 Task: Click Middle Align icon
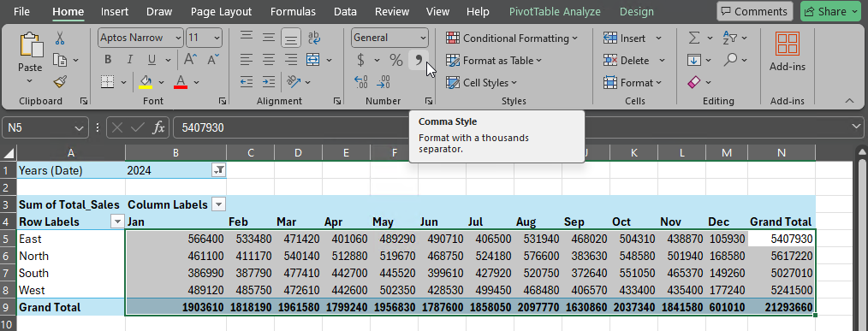pos(269,38)
